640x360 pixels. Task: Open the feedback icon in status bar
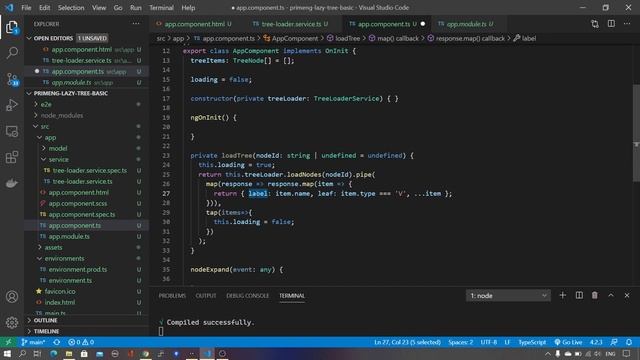(614, 342)
